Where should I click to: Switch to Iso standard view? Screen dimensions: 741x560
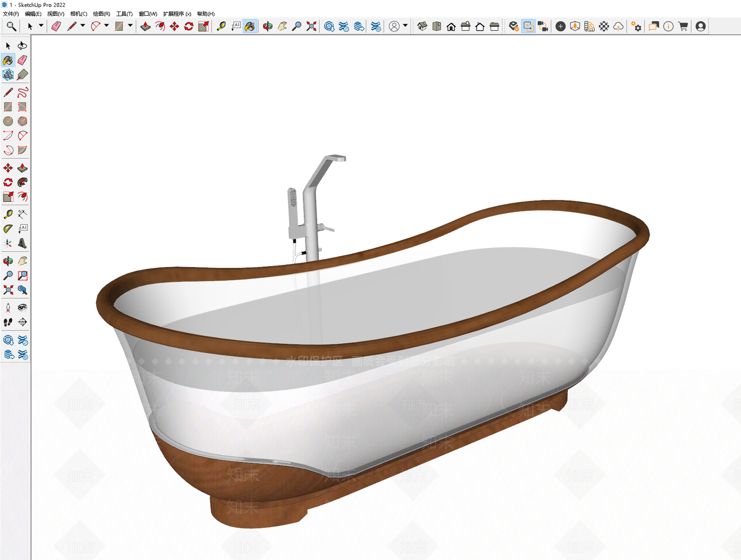tap(422, 26)
